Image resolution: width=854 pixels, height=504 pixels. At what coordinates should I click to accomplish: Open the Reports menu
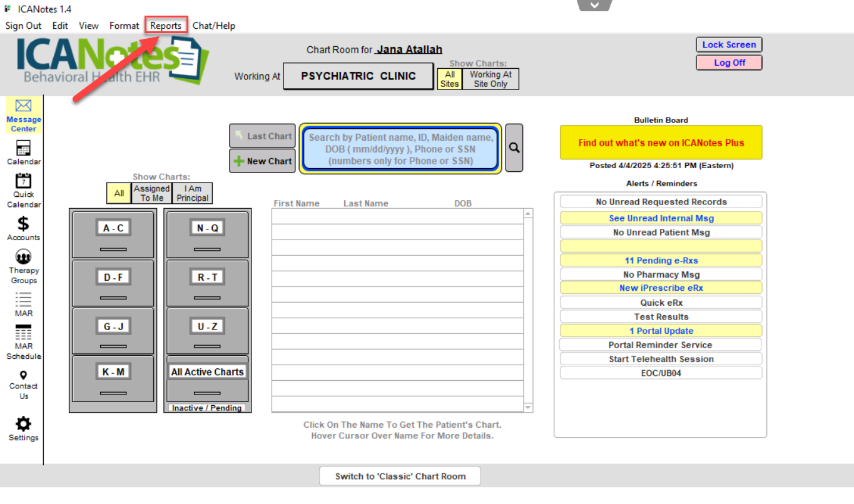(x=166, y=26)
